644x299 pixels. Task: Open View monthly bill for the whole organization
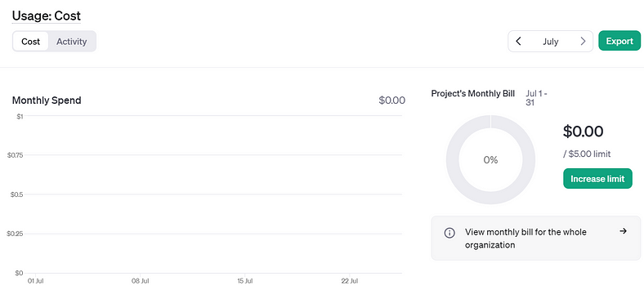[x=535, y=239]
